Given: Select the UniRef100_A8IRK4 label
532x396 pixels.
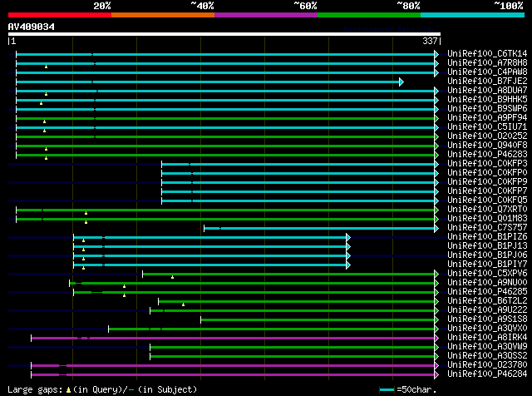Looking at the screenshot, I should (487, 338).
